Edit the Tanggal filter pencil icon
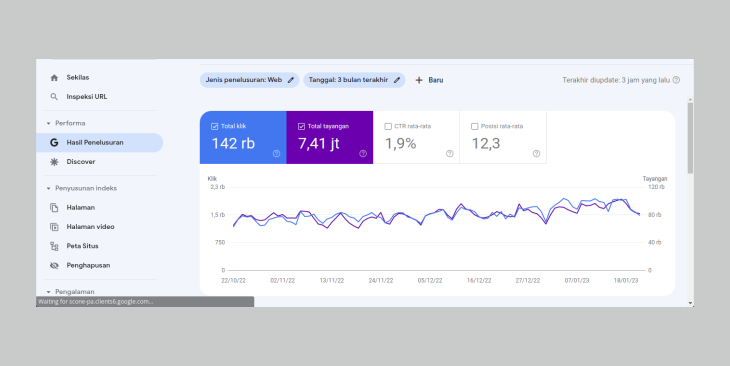 pyautogui.click(x=397, y=80)
